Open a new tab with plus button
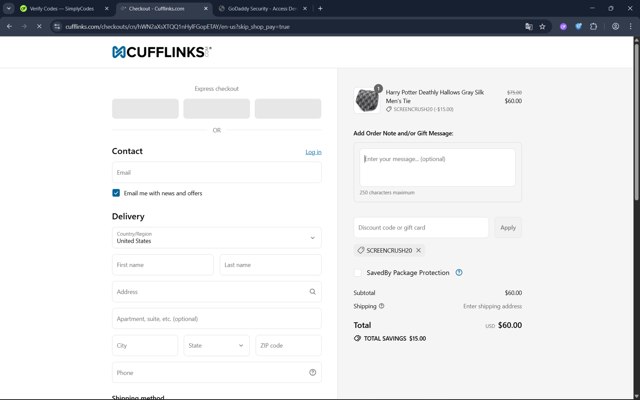Viewport: 640px width, 400px height. click(320, 8)
